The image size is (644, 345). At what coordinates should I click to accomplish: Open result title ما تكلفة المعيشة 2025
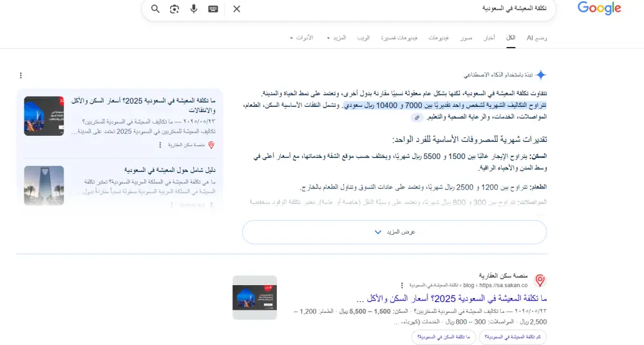click(452, 298)
